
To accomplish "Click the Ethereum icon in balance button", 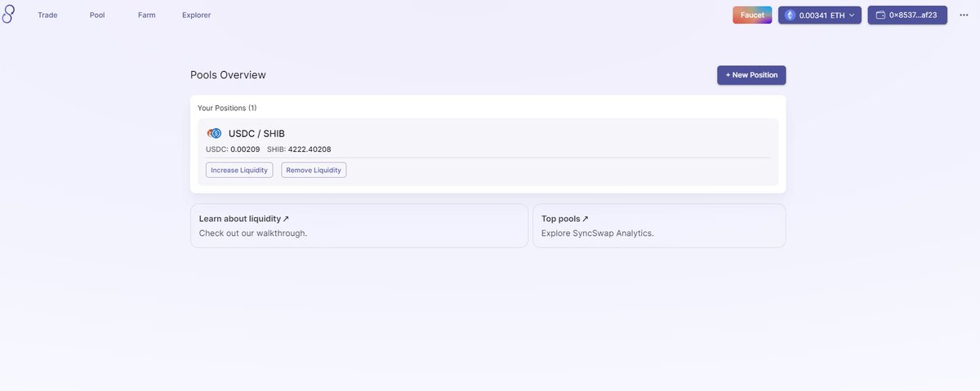I will point(790,15).
